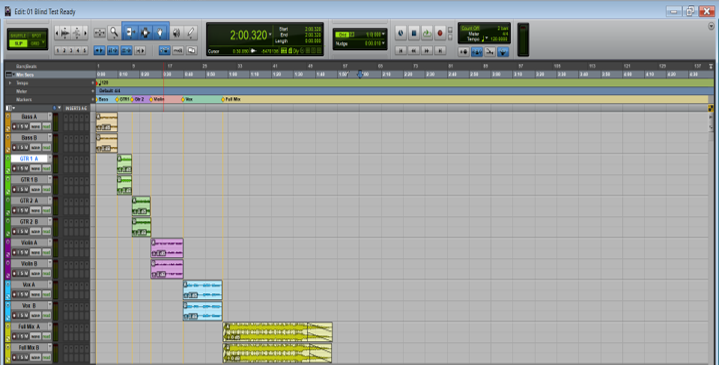The height and width of the screenshot is (365, 719).
Task: Click the Online clock button in transport
Action: [x=401, y=33]
